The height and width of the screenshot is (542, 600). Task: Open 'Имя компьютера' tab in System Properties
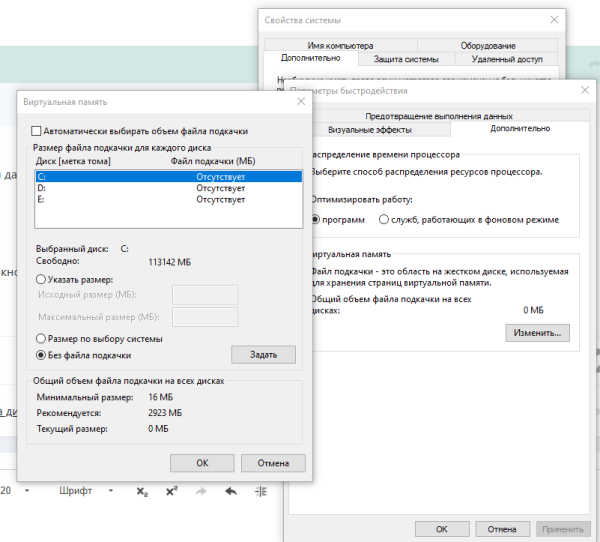(x=340, y=46)
